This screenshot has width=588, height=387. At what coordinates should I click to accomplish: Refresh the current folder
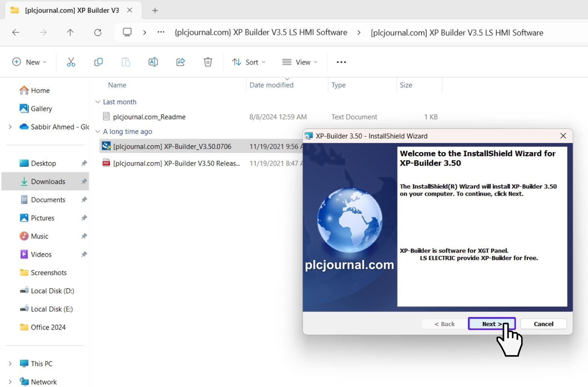(x=98, y=33)
